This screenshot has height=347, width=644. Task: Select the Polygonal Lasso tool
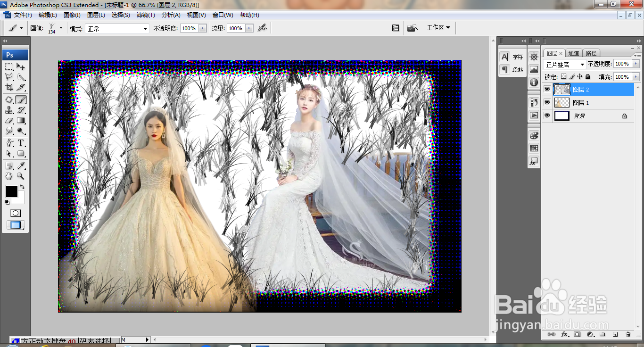click(9, 77)
